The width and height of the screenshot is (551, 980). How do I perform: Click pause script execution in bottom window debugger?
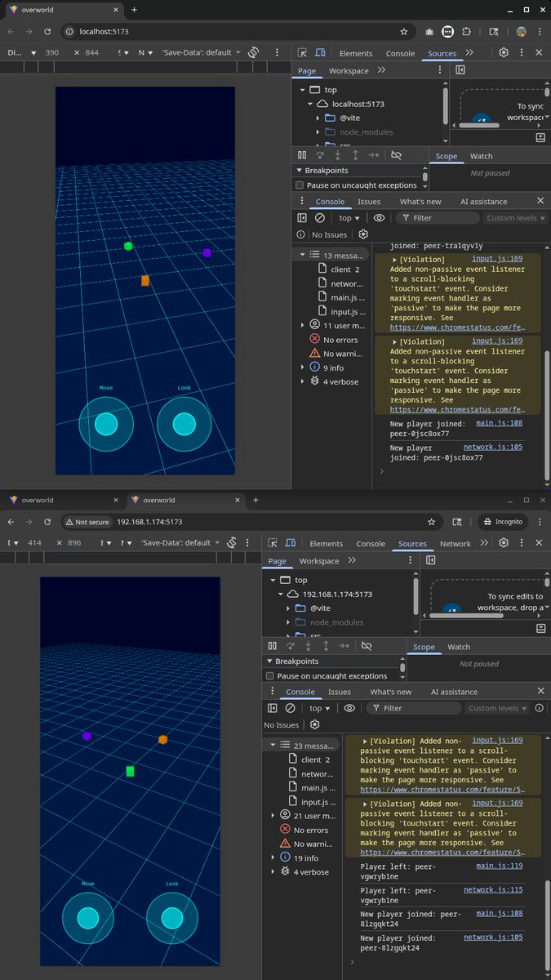pos(273,646)
